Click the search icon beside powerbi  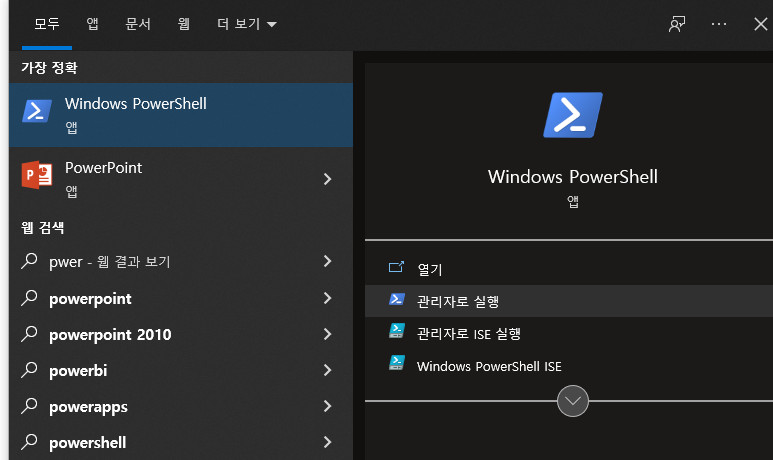tap(30, 370)
